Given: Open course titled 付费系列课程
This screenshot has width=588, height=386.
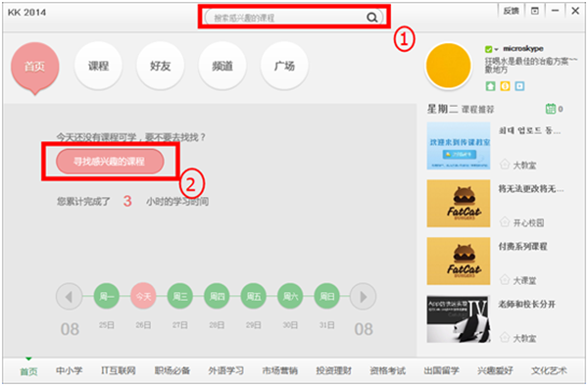Looking at the screenshot, I should 522,246.
